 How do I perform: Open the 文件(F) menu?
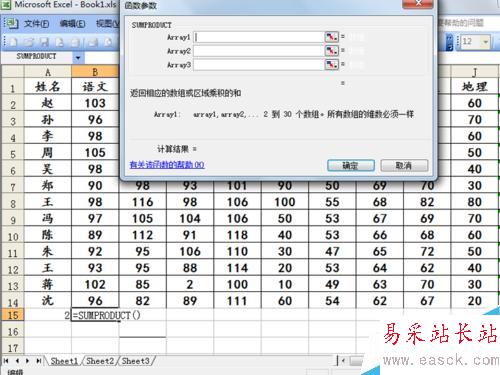click(36, 24)
